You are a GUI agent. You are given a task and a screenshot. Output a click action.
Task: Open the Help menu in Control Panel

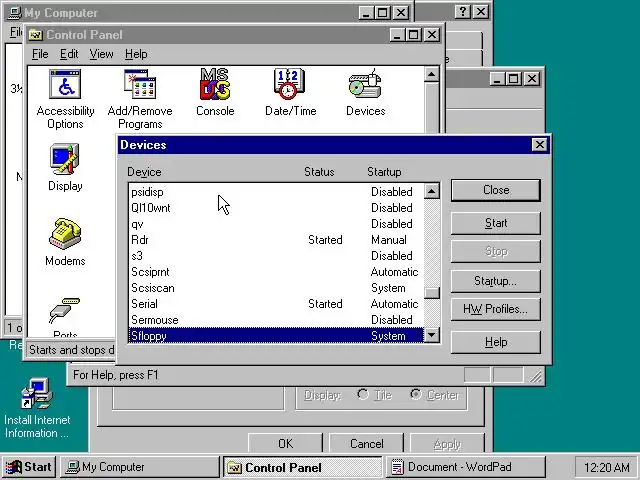136,54
